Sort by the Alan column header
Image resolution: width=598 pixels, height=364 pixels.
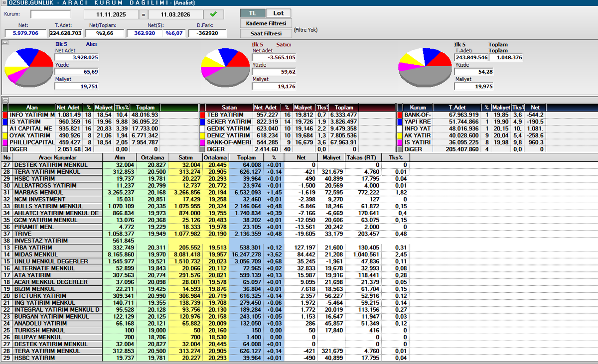[x=32, y=108]
